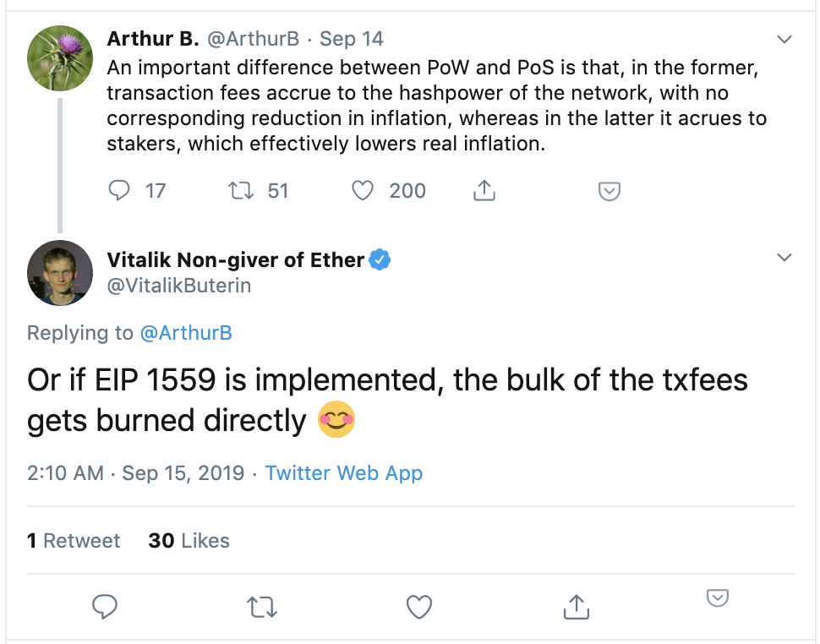The height and width of the screenshot is (644, 820).
Task: Open the @VitalikButerin handle
Action: click(x=179, y=286)
